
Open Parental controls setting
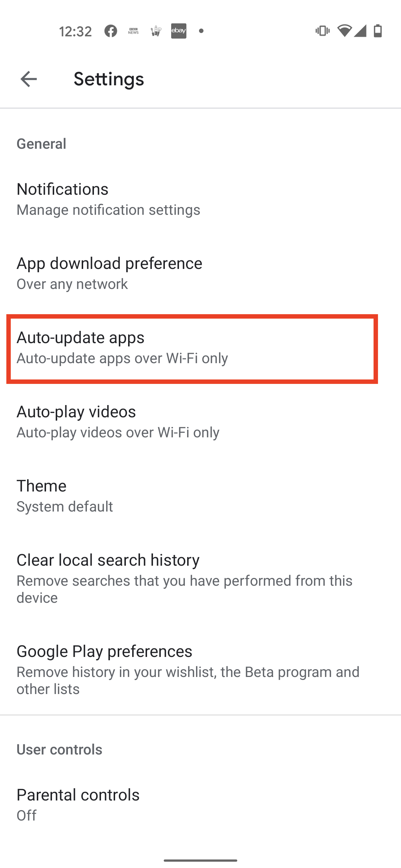pos(200,805)
